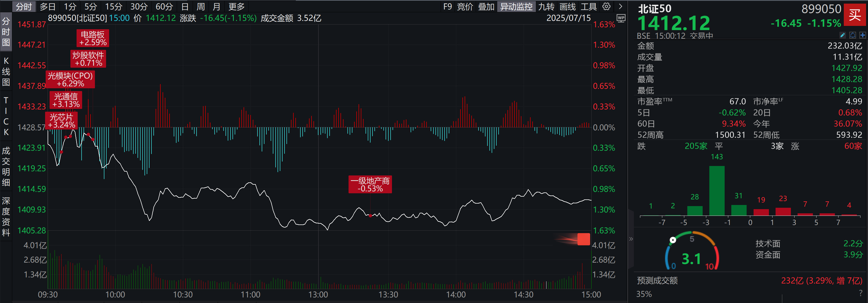868x303 pixels.
Task: Click the red marker dot under the 一级地产商 tag
Action: [370, 216]
